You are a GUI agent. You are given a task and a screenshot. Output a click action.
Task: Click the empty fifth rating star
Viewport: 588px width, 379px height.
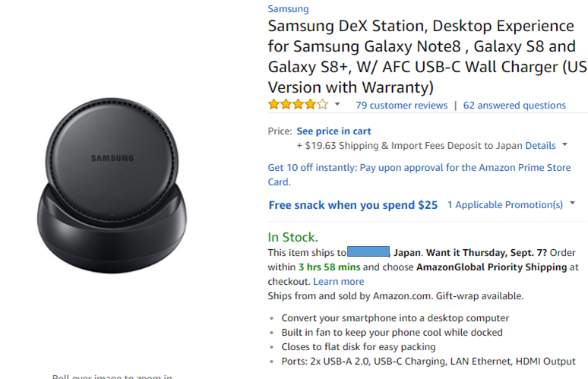323,104
